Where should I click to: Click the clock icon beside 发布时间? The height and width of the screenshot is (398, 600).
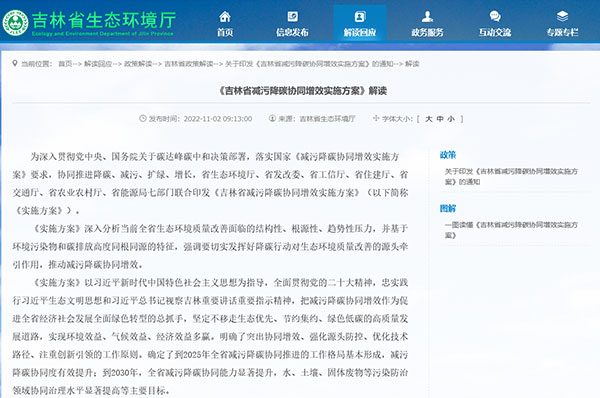(x=143, y=119)
